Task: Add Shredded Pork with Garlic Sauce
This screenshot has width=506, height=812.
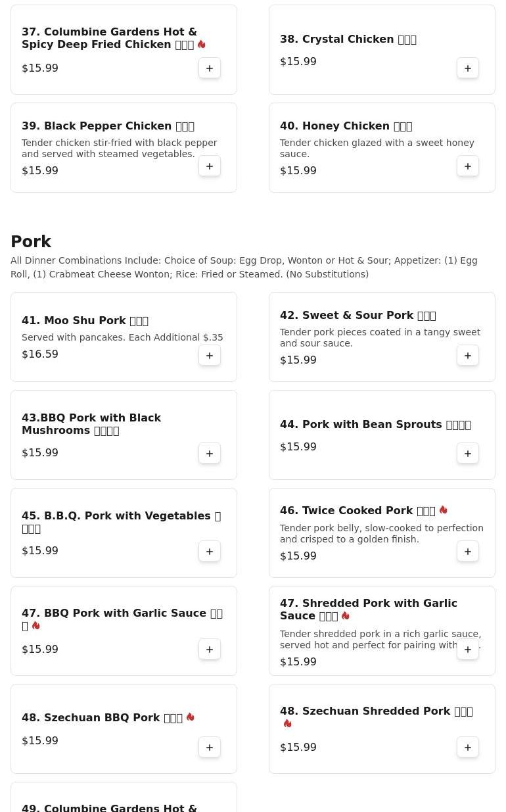Action: click(468, 650)
